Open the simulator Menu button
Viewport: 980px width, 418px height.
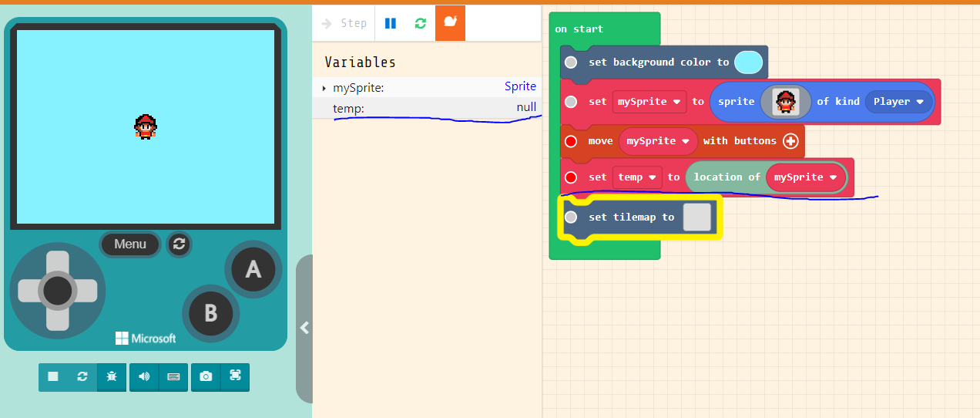(130, 244)
